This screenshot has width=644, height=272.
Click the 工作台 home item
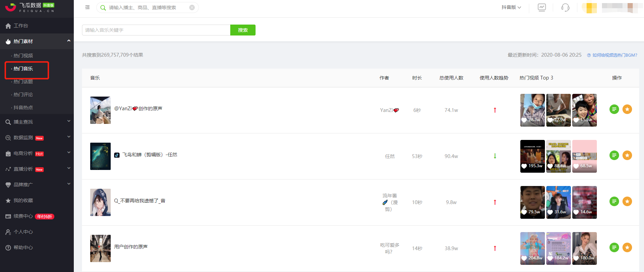click(21, 26)
